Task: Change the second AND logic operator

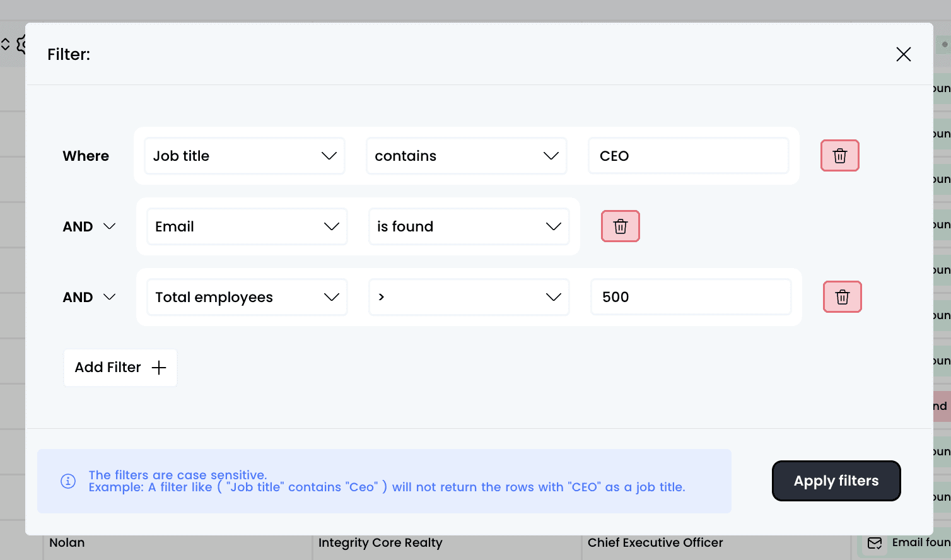Action: click(90, 297)
